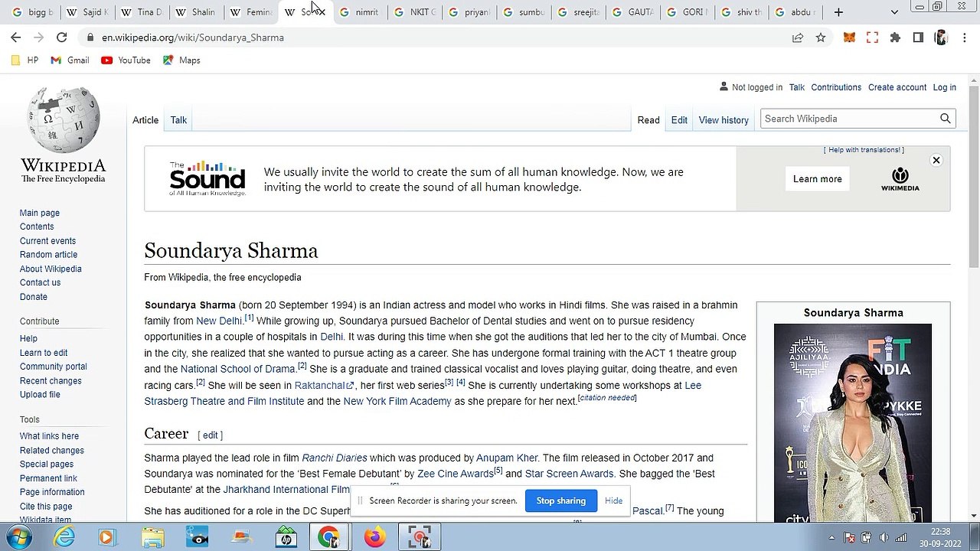Switch to Firefox in the taskbar
Image resolution: width=980 pixels, height=551 pixels.
[374, 537]
